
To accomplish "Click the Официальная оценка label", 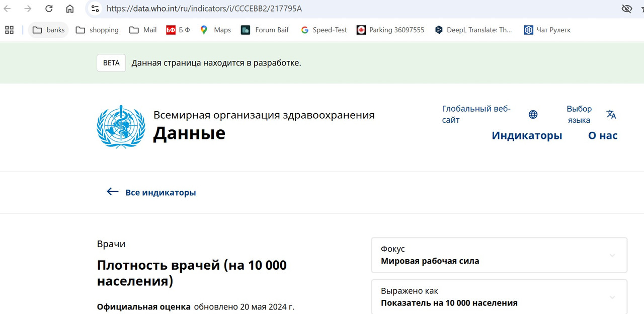I will 144,307.
